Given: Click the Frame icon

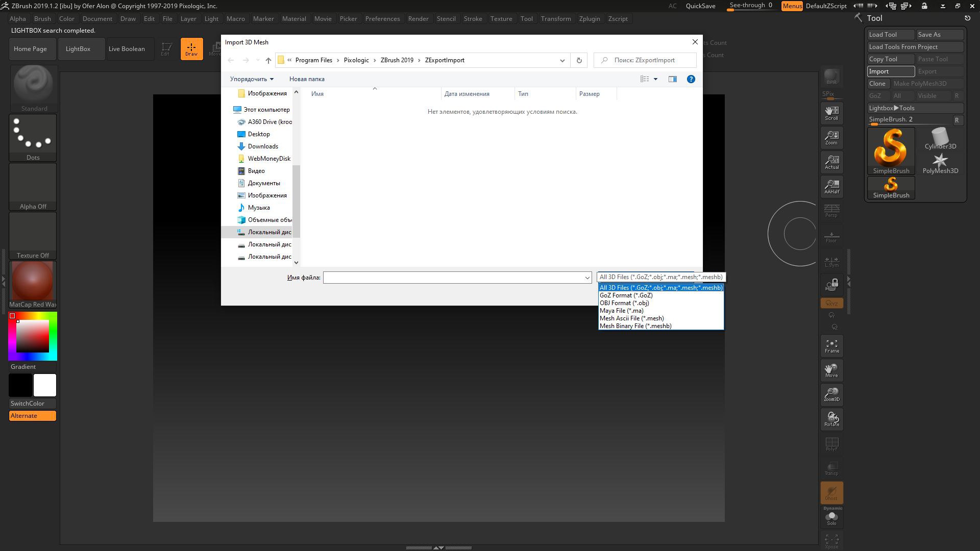Looking at the screenshot, I should click(x=831, y=346).
